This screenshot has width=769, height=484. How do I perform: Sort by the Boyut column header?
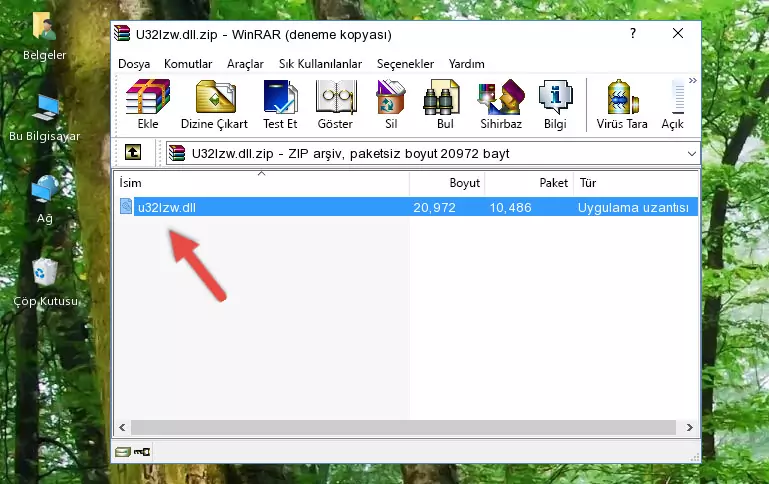click(447, 183)
